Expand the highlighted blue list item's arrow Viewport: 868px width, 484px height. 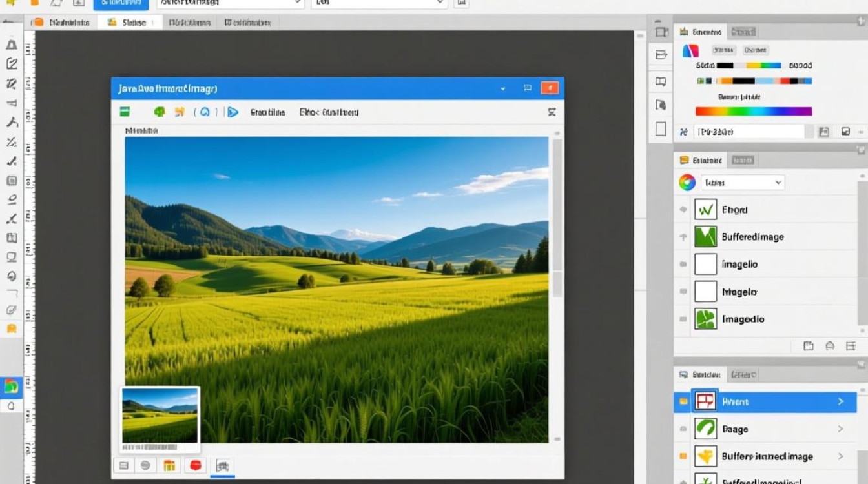click(840, 401)
